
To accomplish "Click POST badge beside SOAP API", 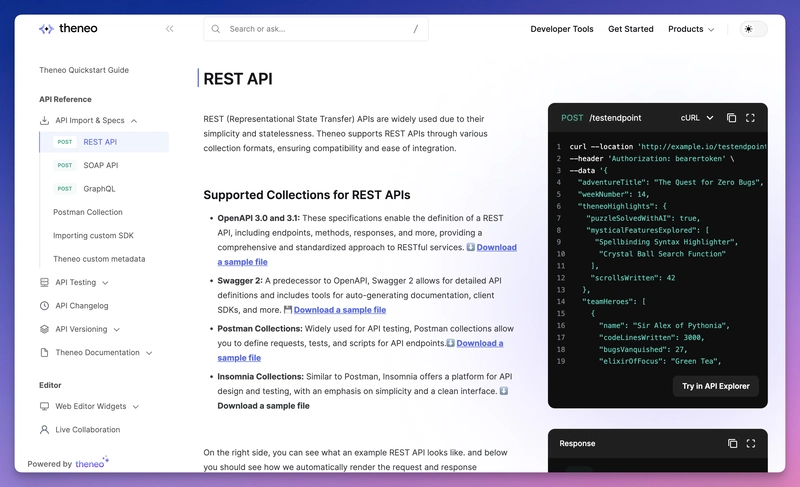I will coord(65,165).
